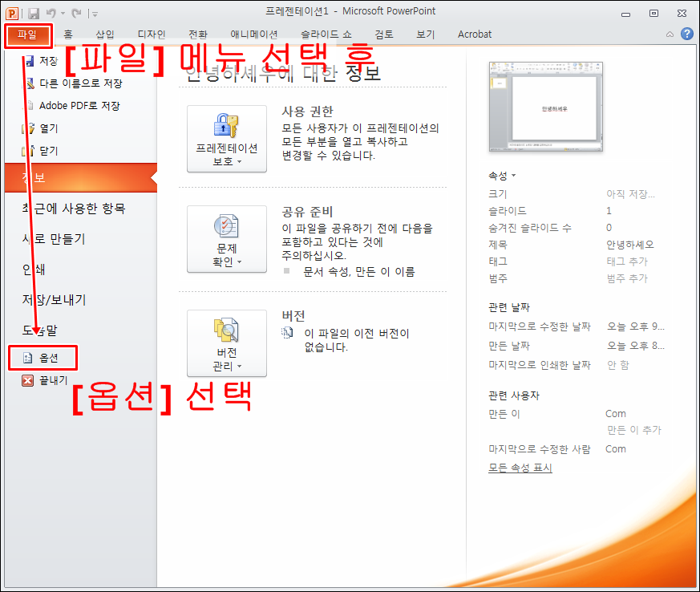Click the 모든 속성 표시 link
This screenshot has height=592, width=700.
click(520, 468)
